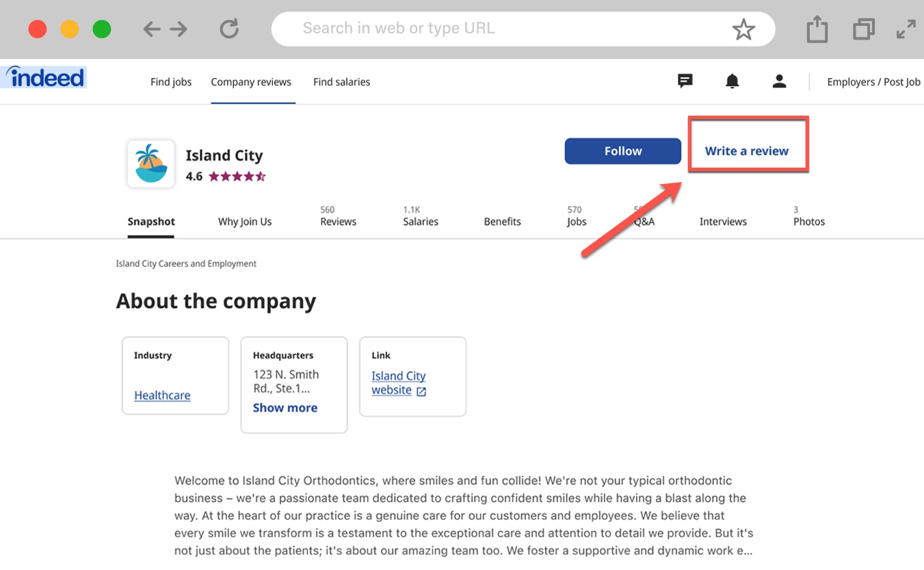
Task: Click the About the company heading
Action: (216, 301)
